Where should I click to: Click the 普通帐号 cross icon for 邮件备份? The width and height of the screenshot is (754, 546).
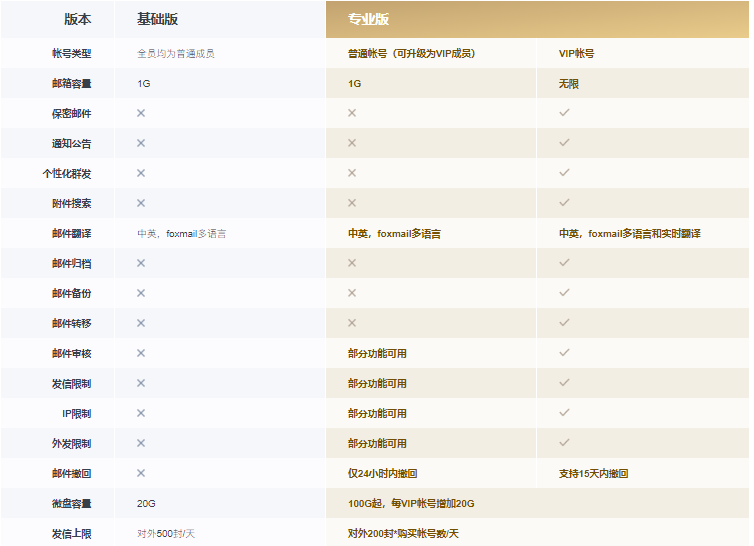point(352,293)
